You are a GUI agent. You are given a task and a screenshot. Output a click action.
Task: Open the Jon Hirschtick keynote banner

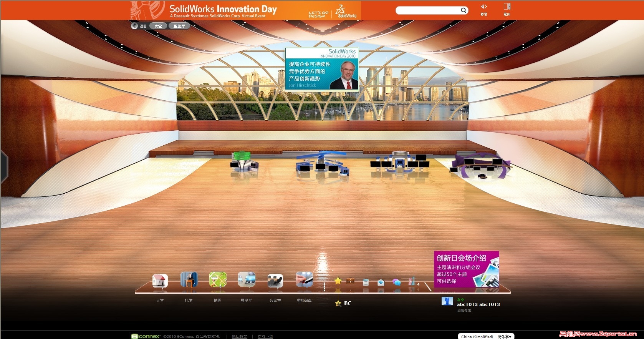322,69
